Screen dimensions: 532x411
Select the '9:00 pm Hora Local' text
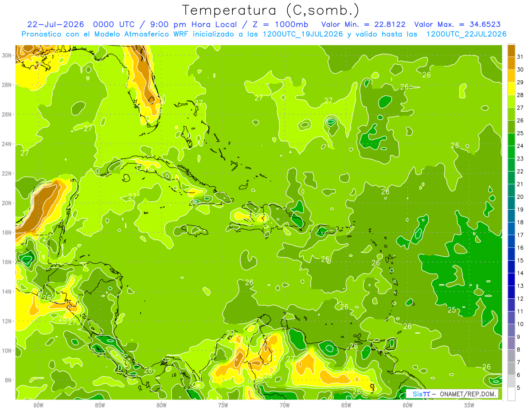pyautogui.click(x=194, y=24)
